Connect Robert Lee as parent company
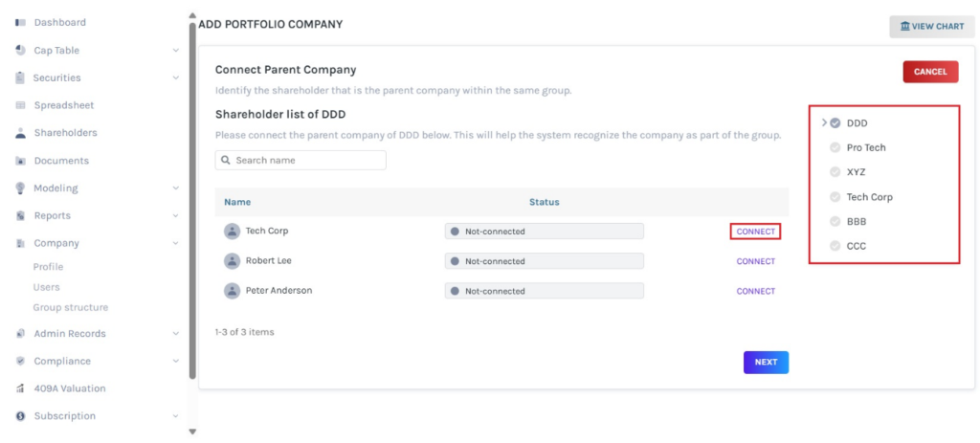The image size is (980, 443). (755, 261)
